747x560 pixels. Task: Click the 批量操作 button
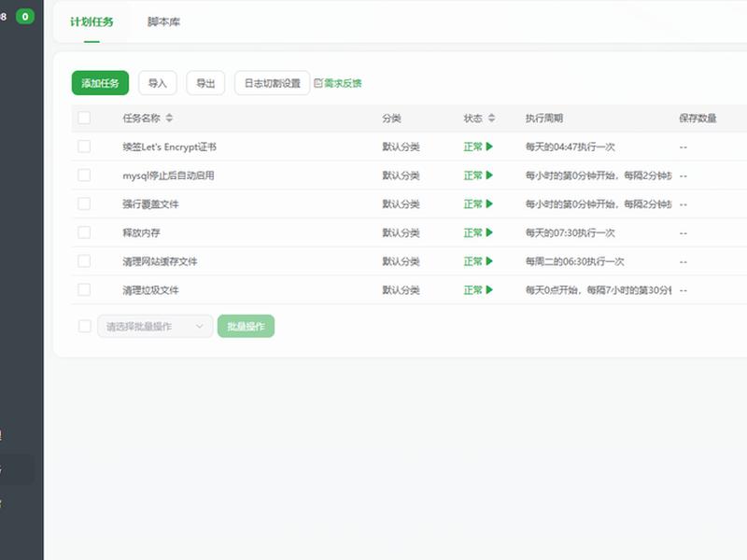pos(246,326)
